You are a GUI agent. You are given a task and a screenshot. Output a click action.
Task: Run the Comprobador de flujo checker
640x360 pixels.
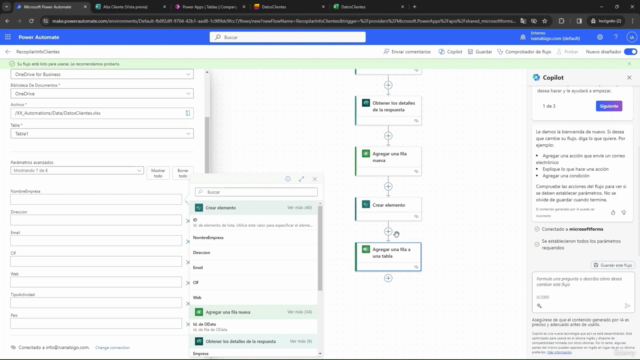pos(524,52)
